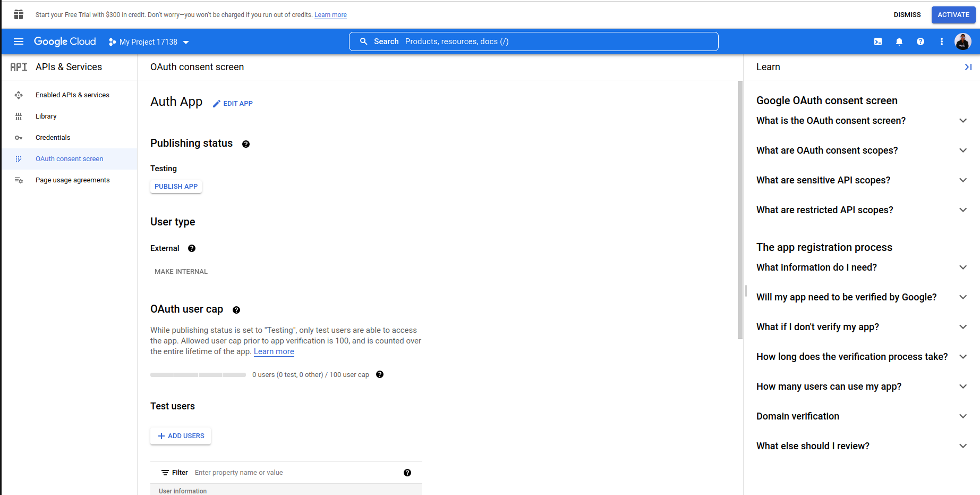Dismiss the free trial banner
The image size is (980, 495).
(x=907, y=15)
